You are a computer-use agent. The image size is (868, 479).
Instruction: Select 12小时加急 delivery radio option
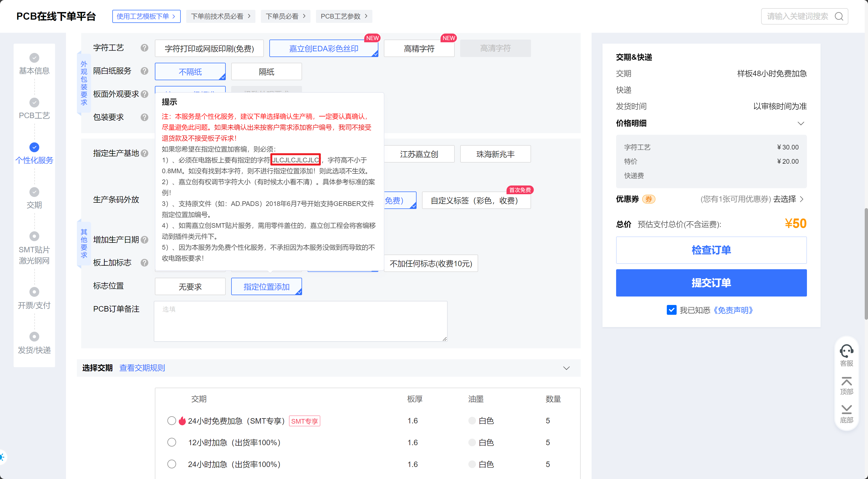(171, 442)
